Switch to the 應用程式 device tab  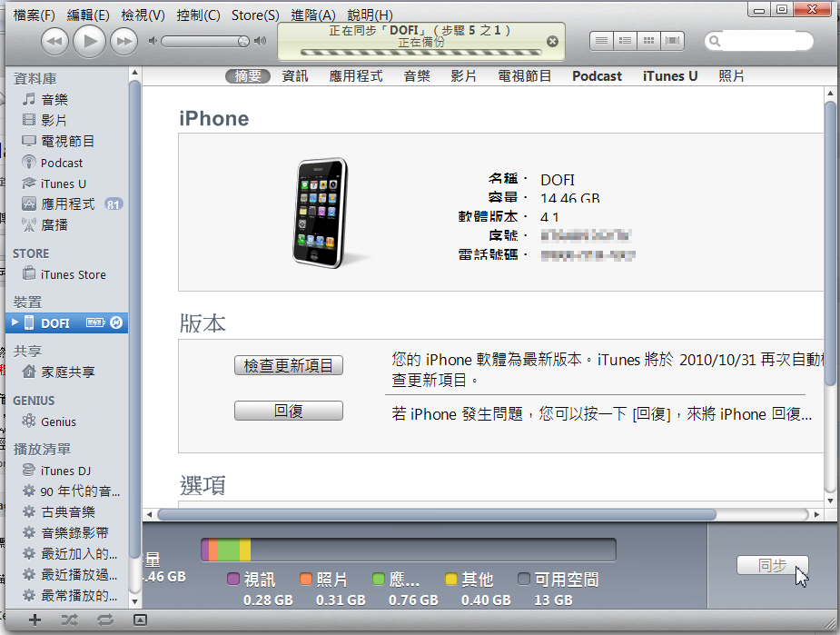coord(355,76)
